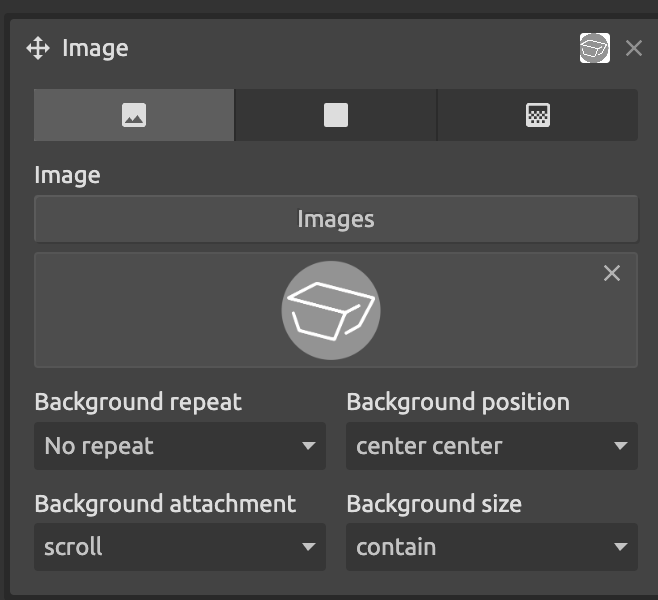The image size is (658, 600).
Task: Click the arrow on the contain selector
Action: point(621,547)
